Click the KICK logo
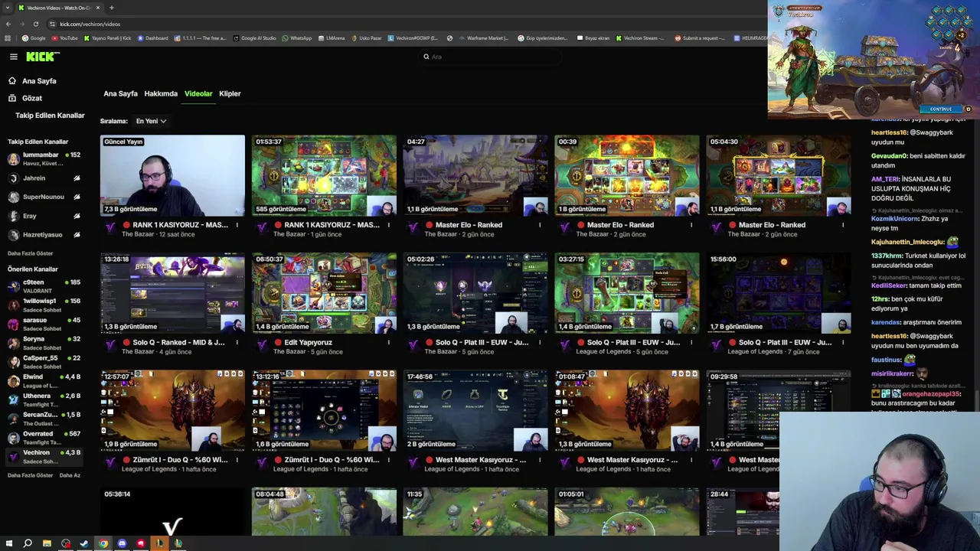The width and height of the screenshot is (980, 551). [42, 57]
